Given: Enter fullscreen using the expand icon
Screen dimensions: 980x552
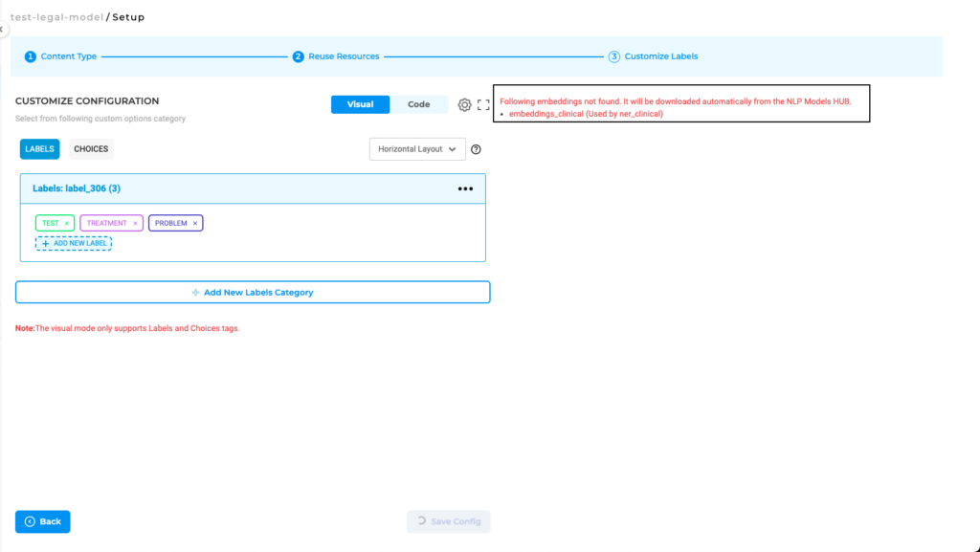Looking at the screenshot, I should (483, 105).
